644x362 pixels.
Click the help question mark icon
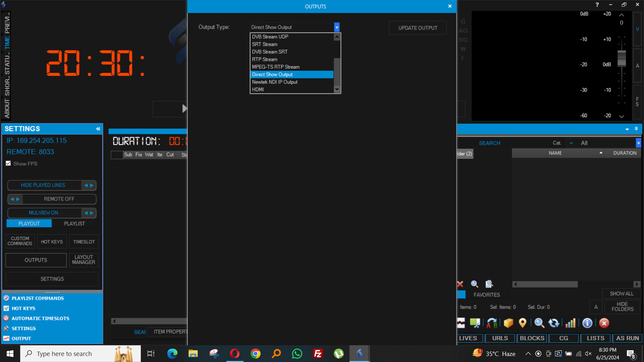tap(597, 5)
